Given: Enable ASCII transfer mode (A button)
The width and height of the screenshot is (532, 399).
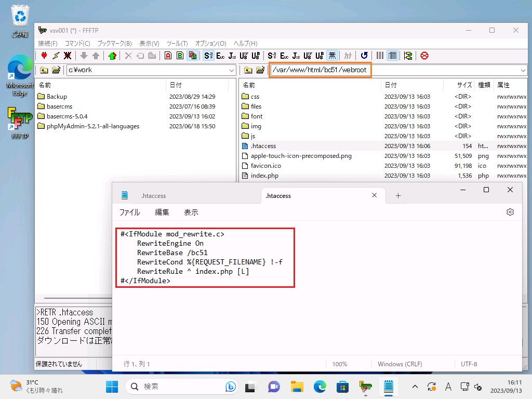Looking at the screenshot, I should tap(168, 56).
